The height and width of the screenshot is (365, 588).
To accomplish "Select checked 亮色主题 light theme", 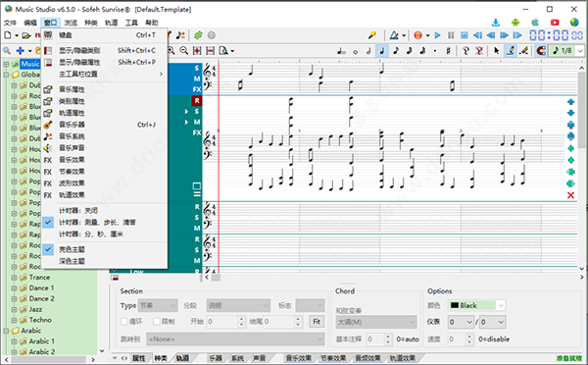I will (104, 249).
